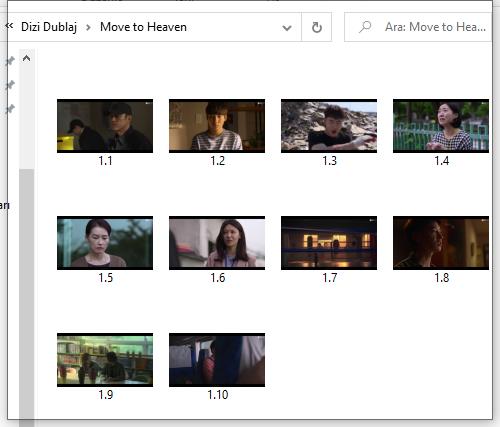Click file name label 1.2

(x=218, y=161)
